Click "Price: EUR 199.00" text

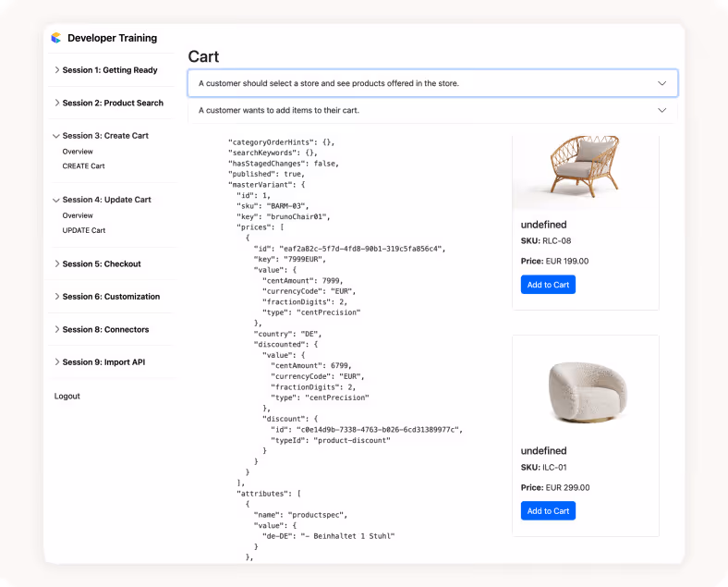554,261
